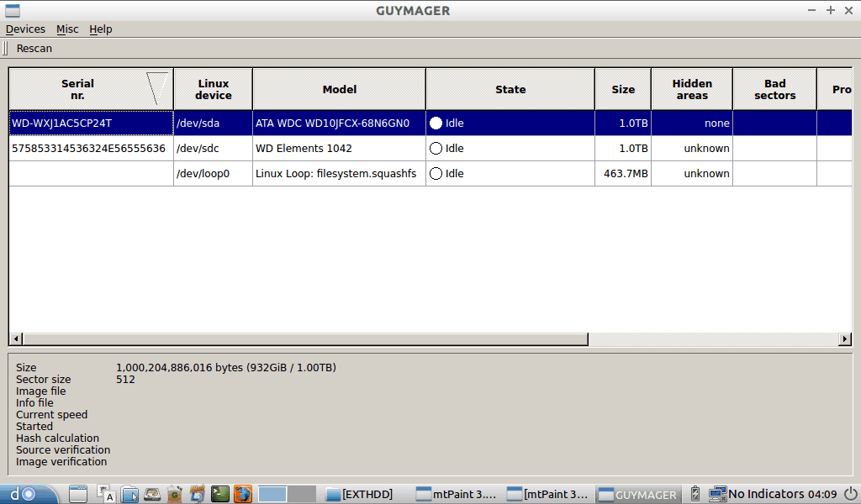
Task: Open the window menu icon in title bar
Action: coord(12,10)
